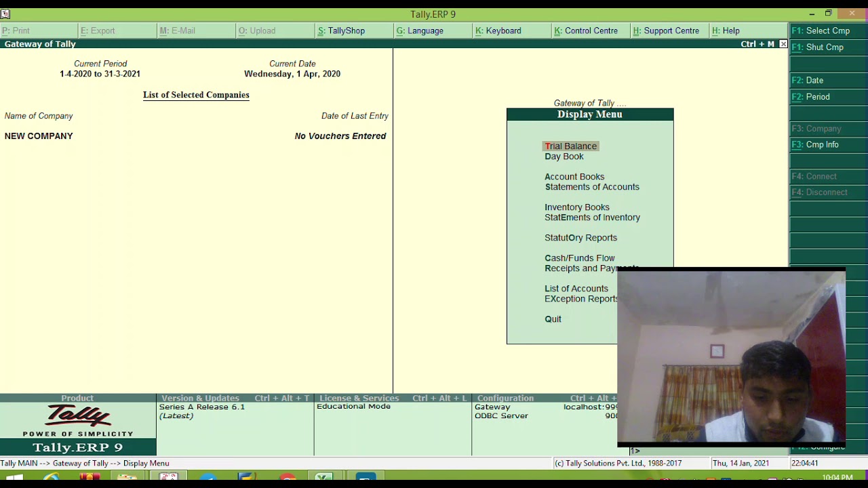Click the Product panel header
The image size is (868, 488).
(x=77, y=398)
